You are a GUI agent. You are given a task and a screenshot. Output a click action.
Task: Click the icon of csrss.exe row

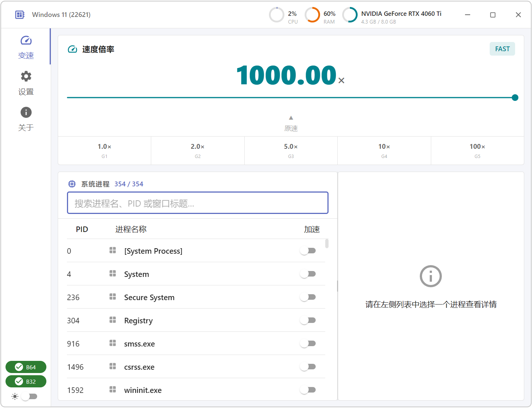(x=113, y=366)
